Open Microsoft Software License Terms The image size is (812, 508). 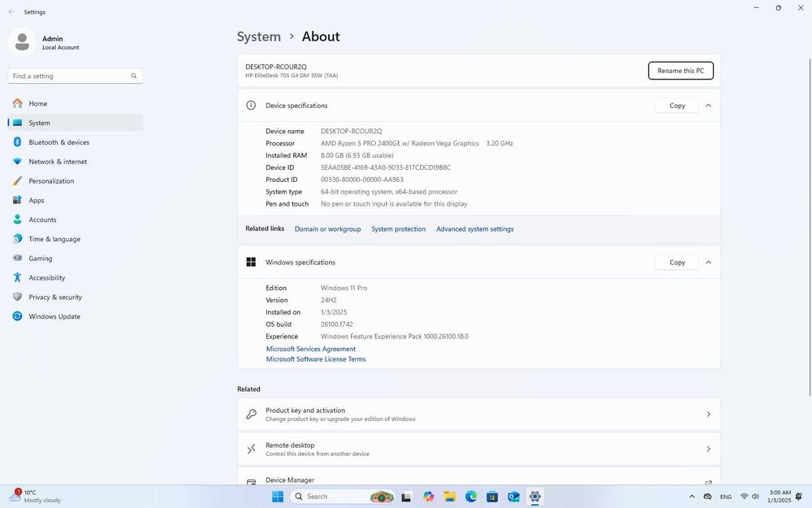[316, 359]
